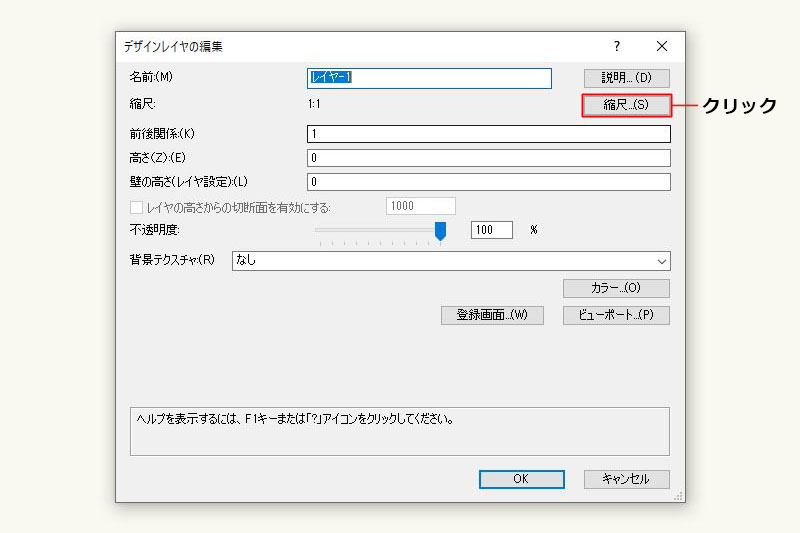800x533 pixels.
Task: Click the ビューポート...(P) viewports button
Action: [x=616, y=315]
